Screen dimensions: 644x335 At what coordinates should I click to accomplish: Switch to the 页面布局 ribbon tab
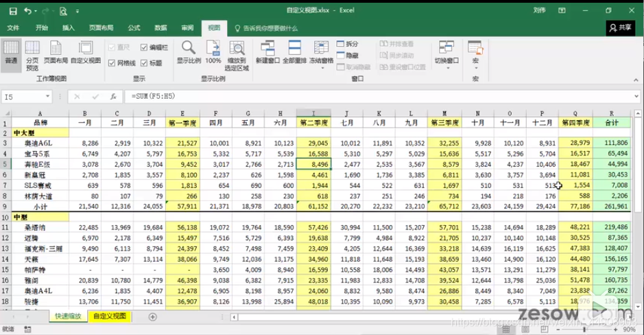pos(101,28)
